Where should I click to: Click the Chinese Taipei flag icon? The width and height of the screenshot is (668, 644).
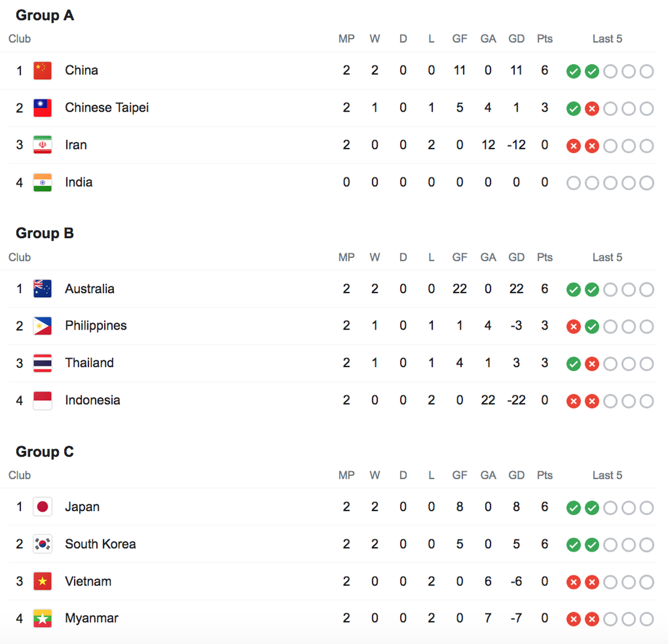[43, 108]
